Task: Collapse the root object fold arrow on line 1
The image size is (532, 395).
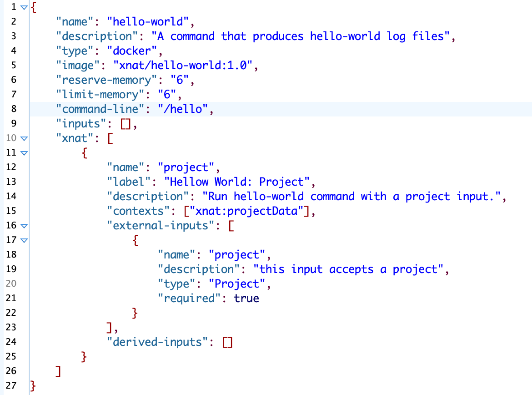Action: [24, 7]
